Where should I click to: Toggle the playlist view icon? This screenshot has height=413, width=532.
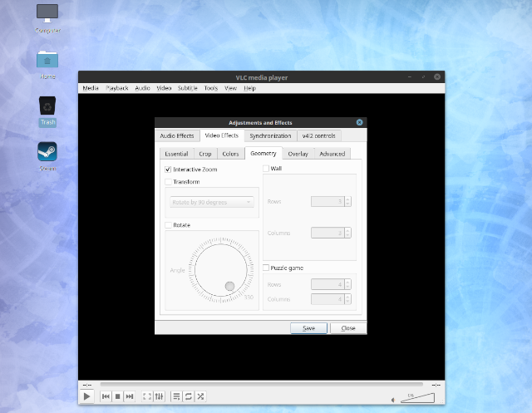coord(176,396)
